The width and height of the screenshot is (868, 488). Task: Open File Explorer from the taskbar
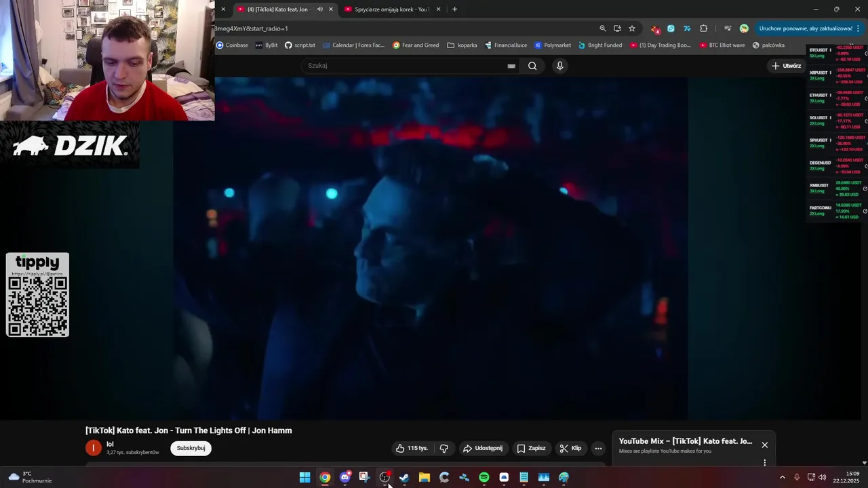pyautogui.click(x=425, y=478)
